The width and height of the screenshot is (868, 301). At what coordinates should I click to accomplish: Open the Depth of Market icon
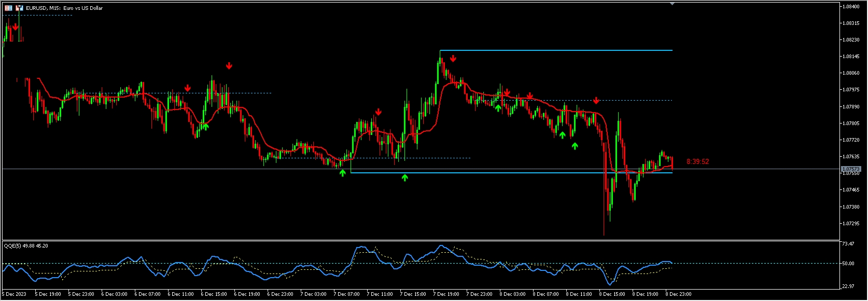(x=19, y=8)
